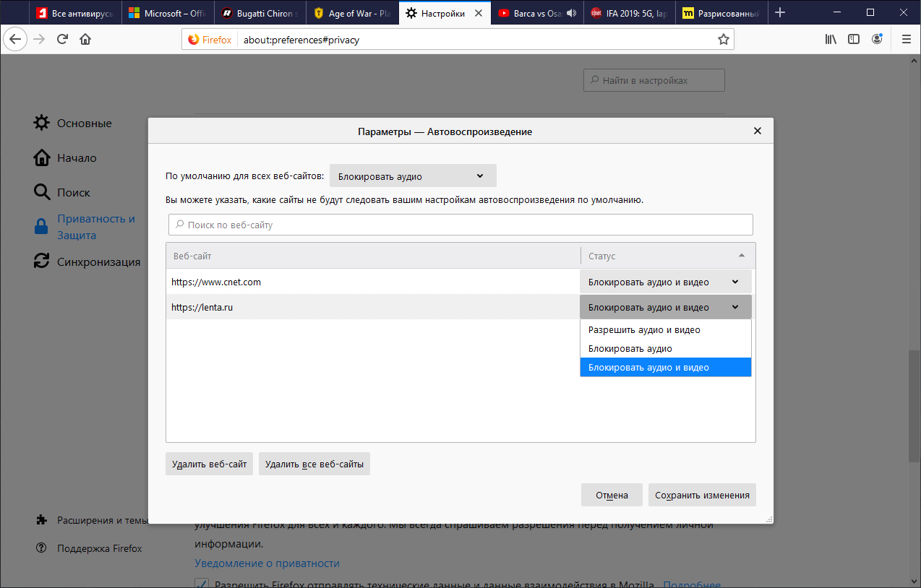The image size is (921, 588).
Task: Mute the Barca vs Osa tab audio
Action: [572, 13]
